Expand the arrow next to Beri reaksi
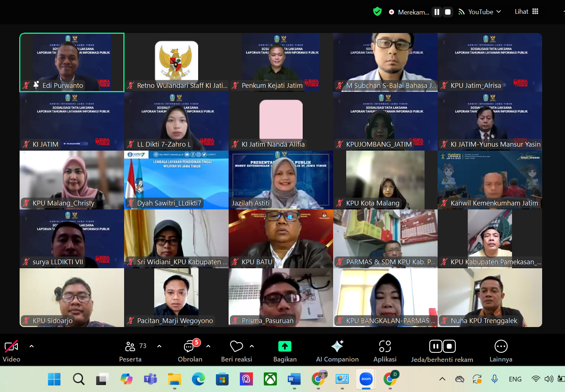The width and height of the screenshot is (565, 392). (252, 346)
